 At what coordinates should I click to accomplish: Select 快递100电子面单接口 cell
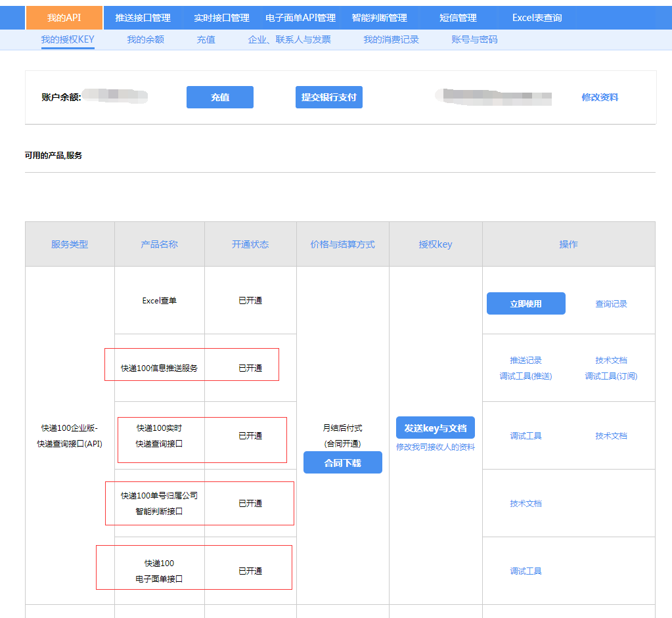pyautogui.click(x=160, y=571)
